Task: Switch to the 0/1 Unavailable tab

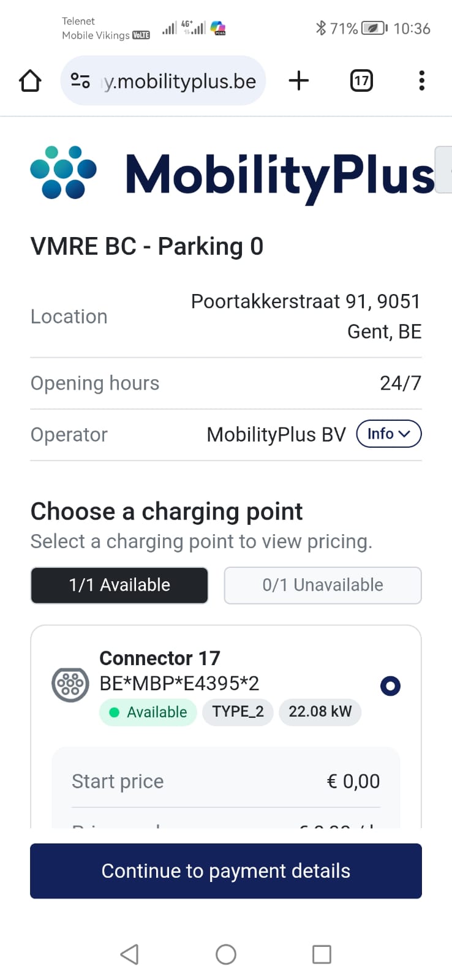Action: coord(323,585)
